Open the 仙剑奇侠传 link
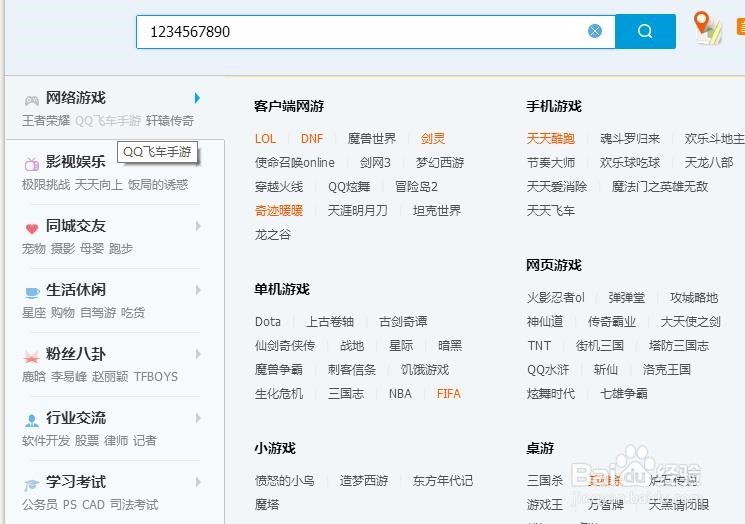 (285, 346)
